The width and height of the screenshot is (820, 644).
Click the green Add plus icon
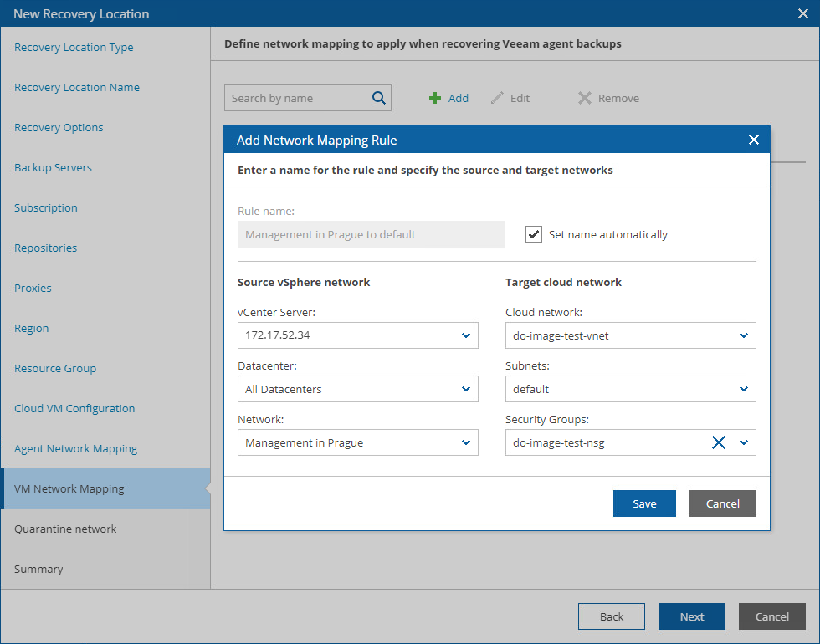[435, 98]
